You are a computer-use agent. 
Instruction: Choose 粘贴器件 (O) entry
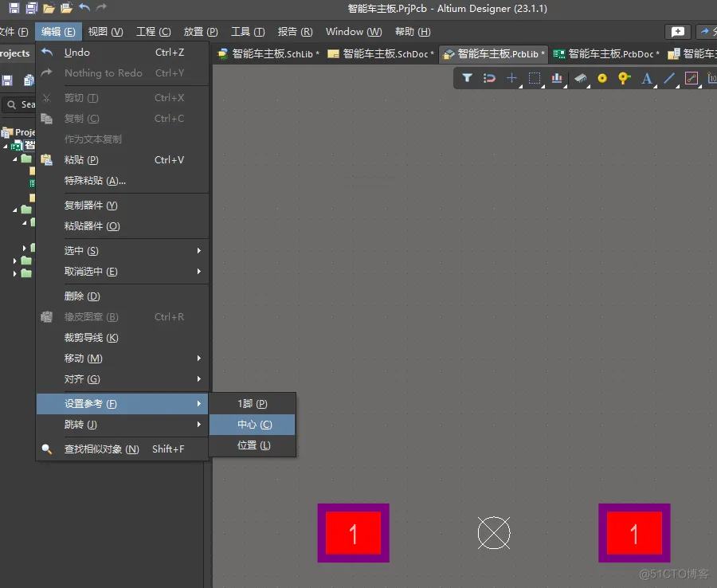(x=123, y=225)
